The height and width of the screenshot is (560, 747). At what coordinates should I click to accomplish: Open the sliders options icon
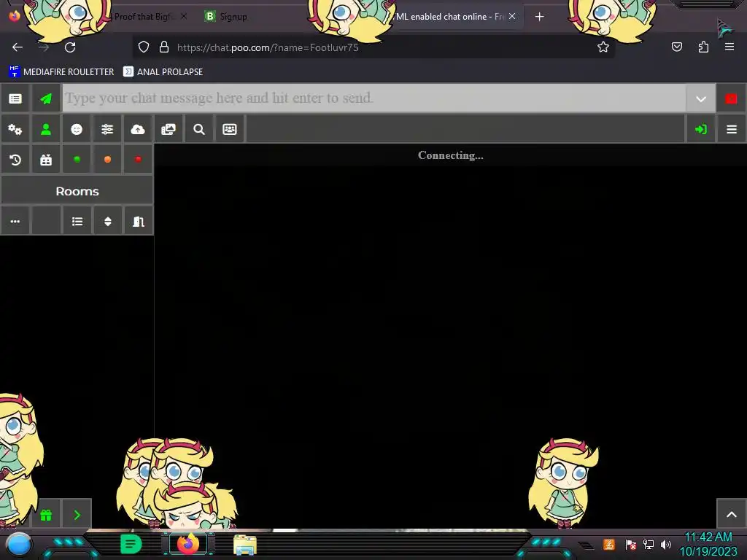[107, 129]
